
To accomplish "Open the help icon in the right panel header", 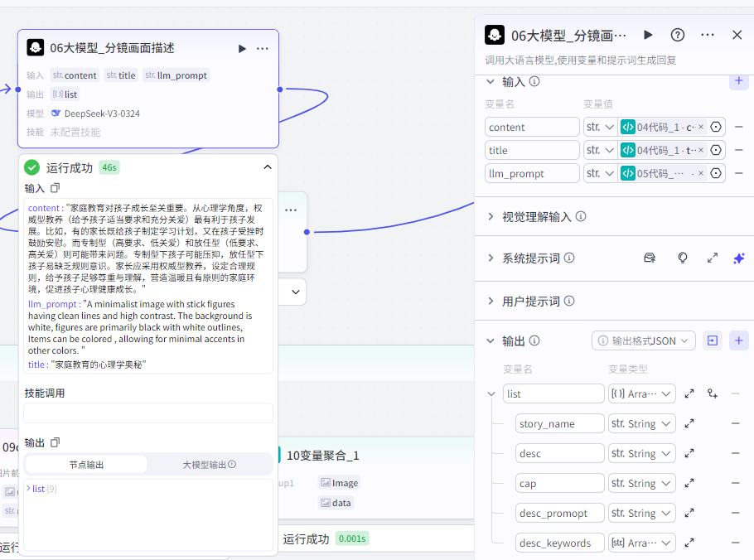I will click(677, 35).
